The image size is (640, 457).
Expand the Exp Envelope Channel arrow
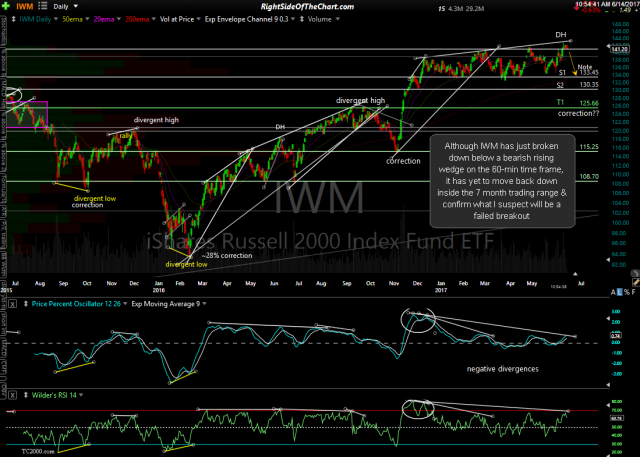click(x=293, y=19)
